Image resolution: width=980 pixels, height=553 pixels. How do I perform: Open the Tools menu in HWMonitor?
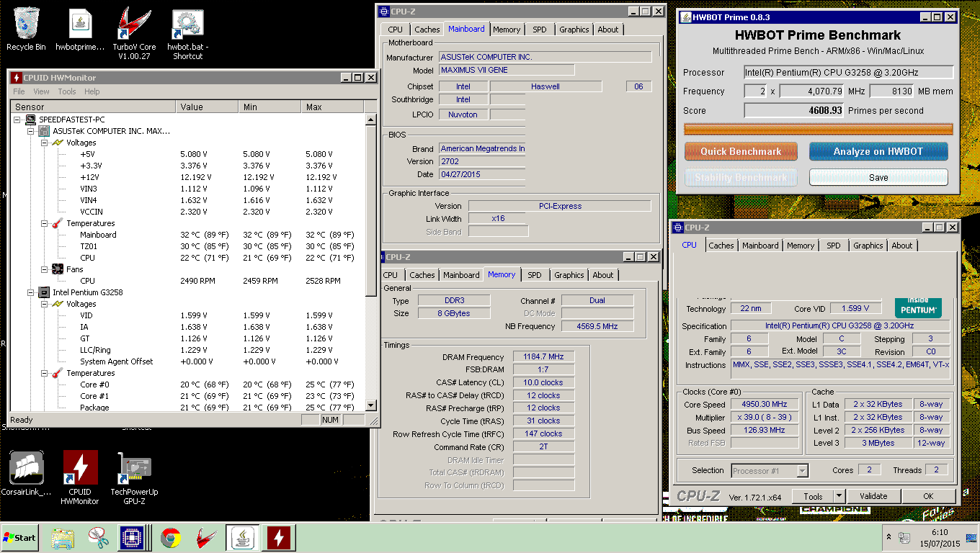[x=67, y=91]
